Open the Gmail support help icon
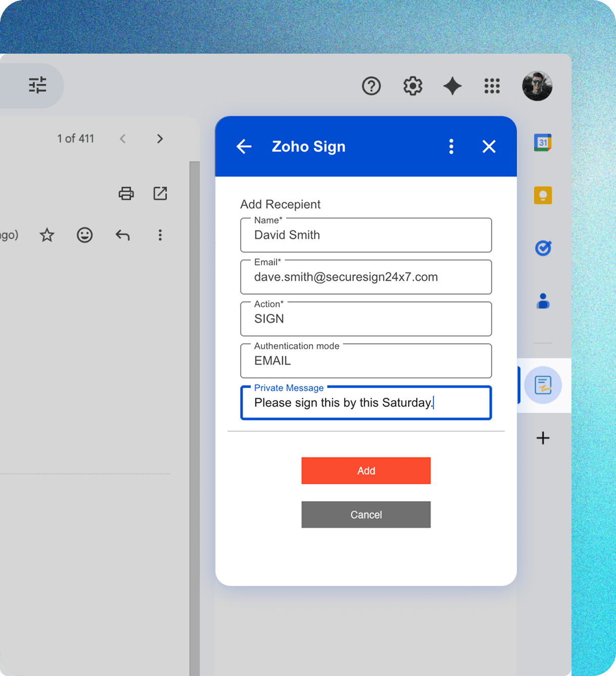The image size is (616, 676). [371, 86]
